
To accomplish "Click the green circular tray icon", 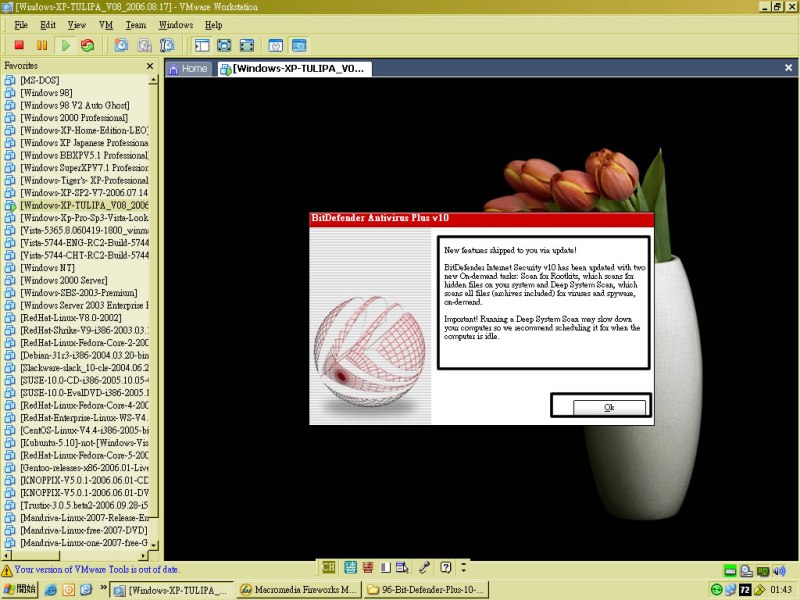I will (716, 590).
